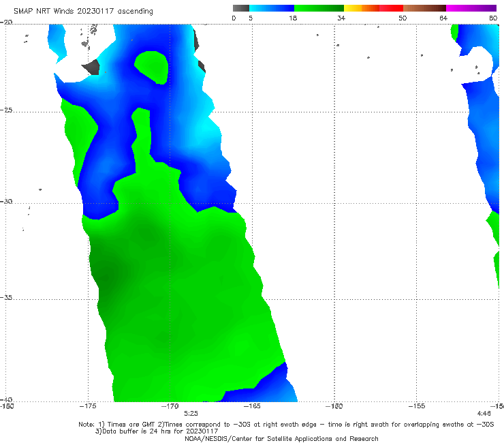Select the yellow-to-red color bar segment
The width and height of the screenshot is (504, 443).
tap(373, 8)
